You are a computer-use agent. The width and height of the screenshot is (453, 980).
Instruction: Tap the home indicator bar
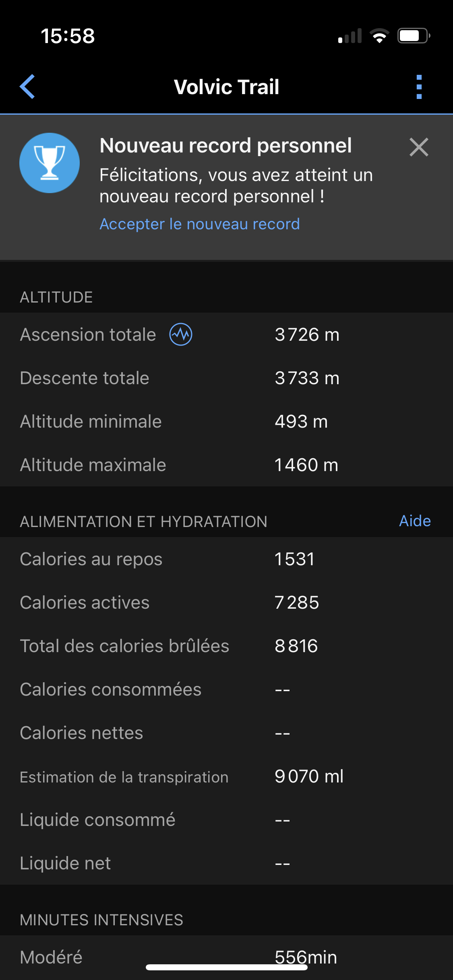pyautogui.click(x=226, y=967)
